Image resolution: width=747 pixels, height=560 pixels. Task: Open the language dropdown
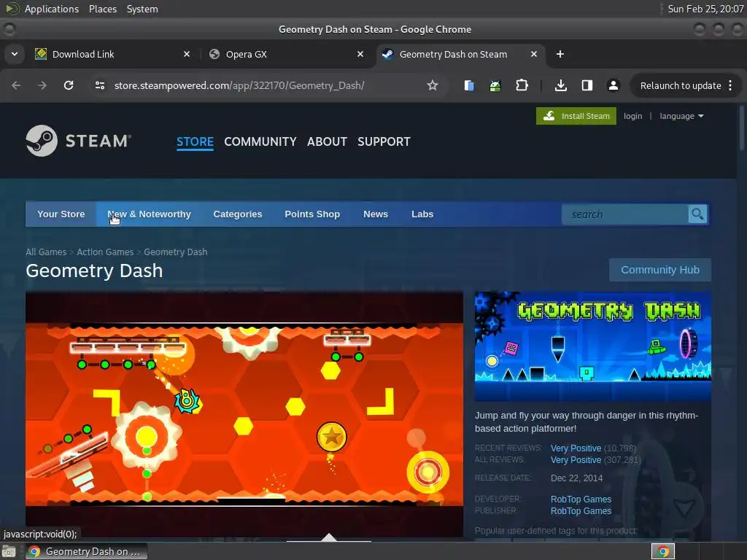[681, 116]
